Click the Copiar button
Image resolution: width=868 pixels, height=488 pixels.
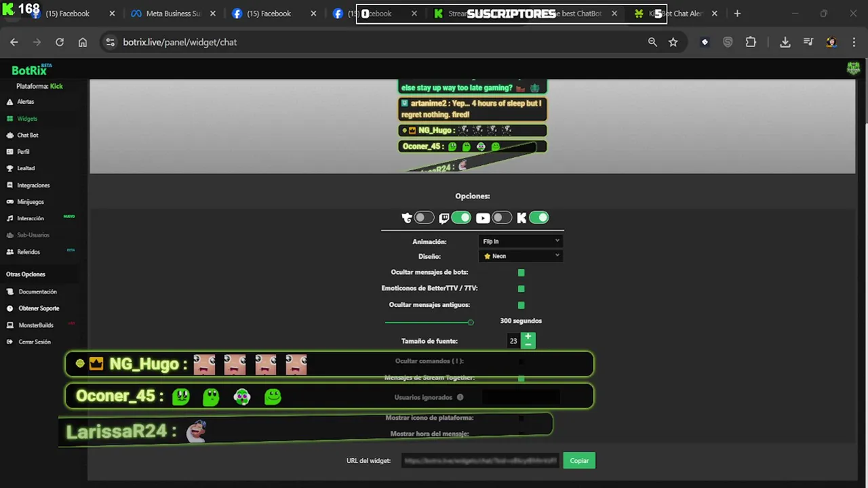point(579,461)
